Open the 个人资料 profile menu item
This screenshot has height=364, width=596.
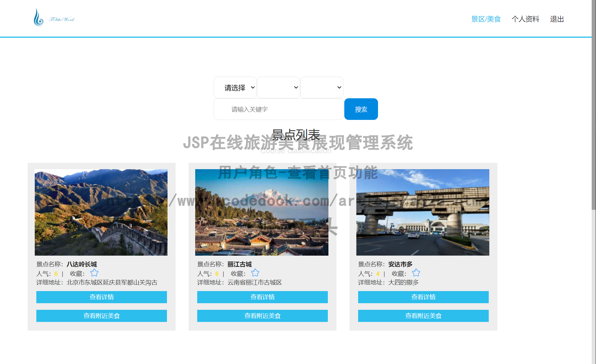click(x=525, y=19)
